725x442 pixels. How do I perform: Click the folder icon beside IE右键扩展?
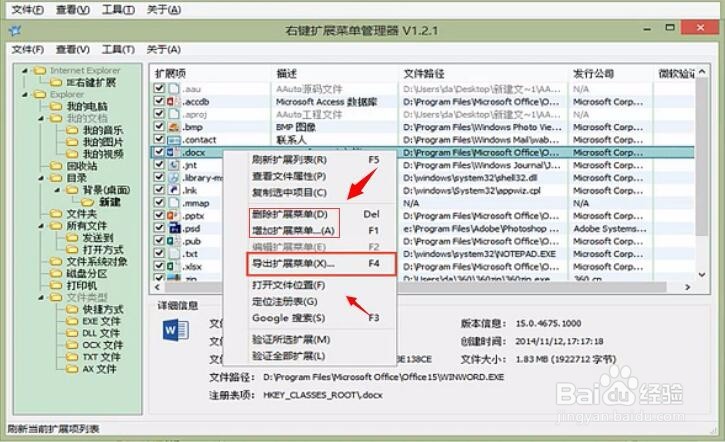pyautogui.click(x=56, y=82)
